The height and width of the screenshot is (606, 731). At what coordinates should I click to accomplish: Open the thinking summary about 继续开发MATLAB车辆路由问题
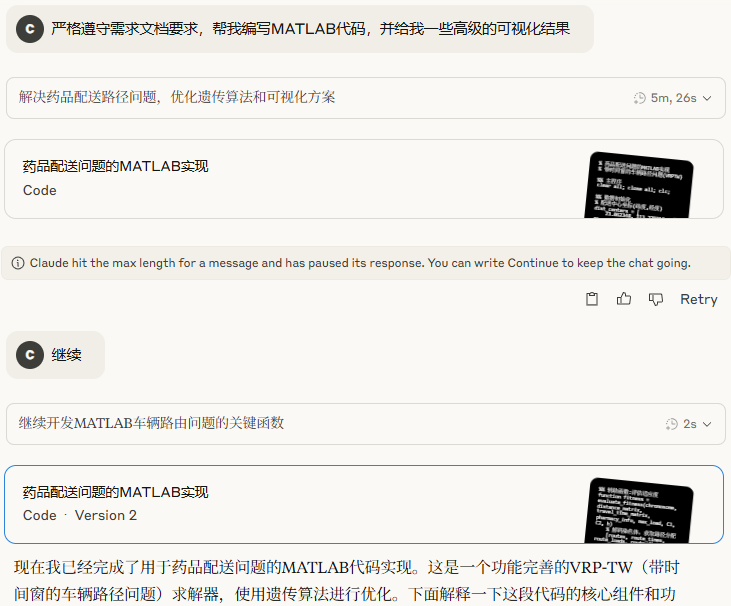pyautogui.click(x=366, y=424)
